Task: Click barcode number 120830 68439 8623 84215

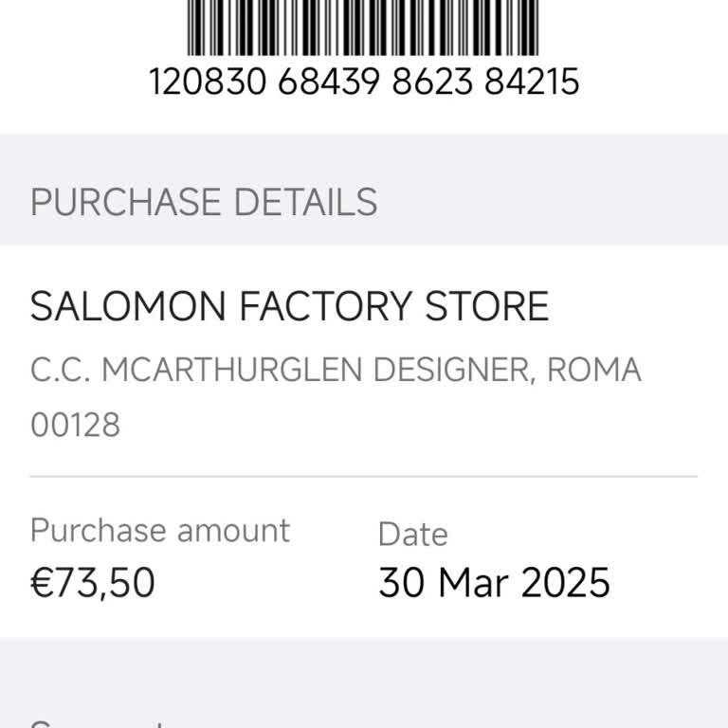Action: pos(364,82)
